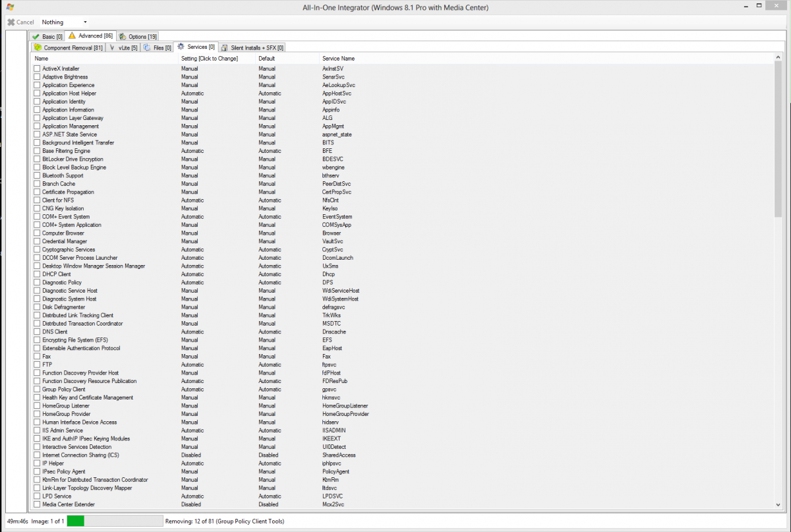Change the LPD Service setting value
791x532 pixels.
point(192,496)
